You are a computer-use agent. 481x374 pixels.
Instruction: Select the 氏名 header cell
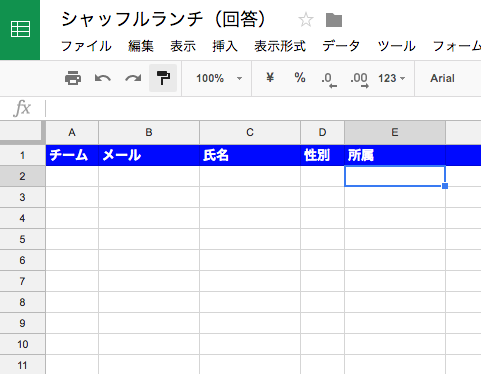[x=250, y=155]
